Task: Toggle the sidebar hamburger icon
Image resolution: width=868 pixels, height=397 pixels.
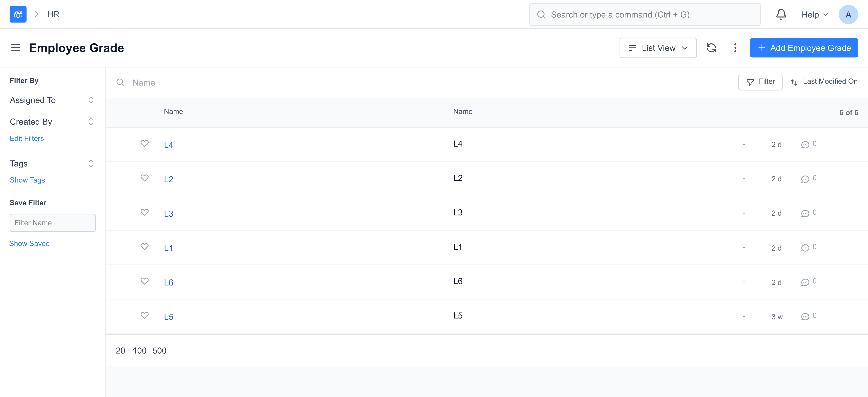Action: [15, 48]
